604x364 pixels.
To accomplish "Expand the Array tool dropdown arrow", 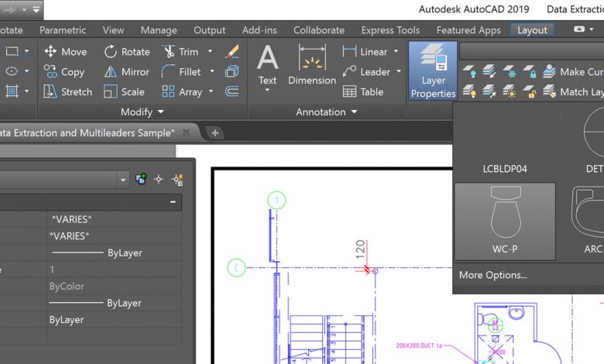I will (x=210, y=92).
